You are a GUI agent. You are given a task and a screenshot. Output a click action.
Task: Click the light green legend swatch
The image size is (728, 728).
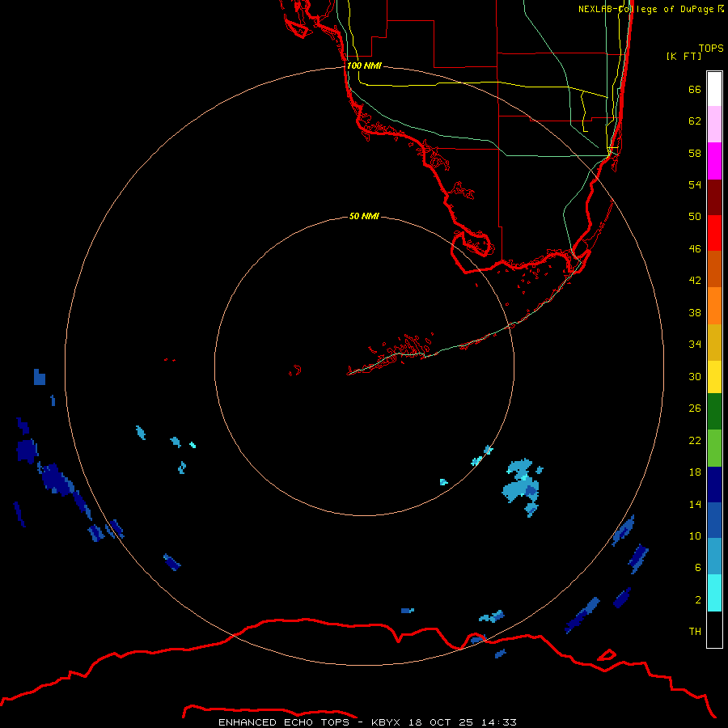714,448
